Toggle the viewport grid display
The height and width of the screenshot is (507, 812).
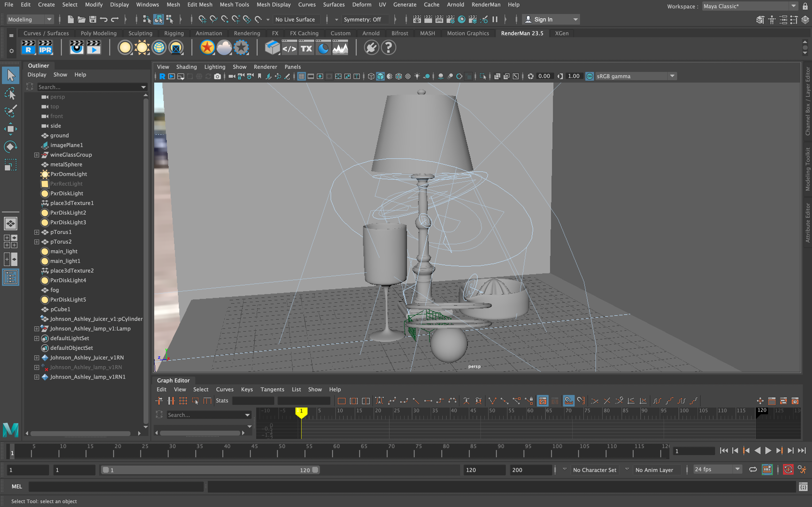pyautogui.click(x=301, y=77)
